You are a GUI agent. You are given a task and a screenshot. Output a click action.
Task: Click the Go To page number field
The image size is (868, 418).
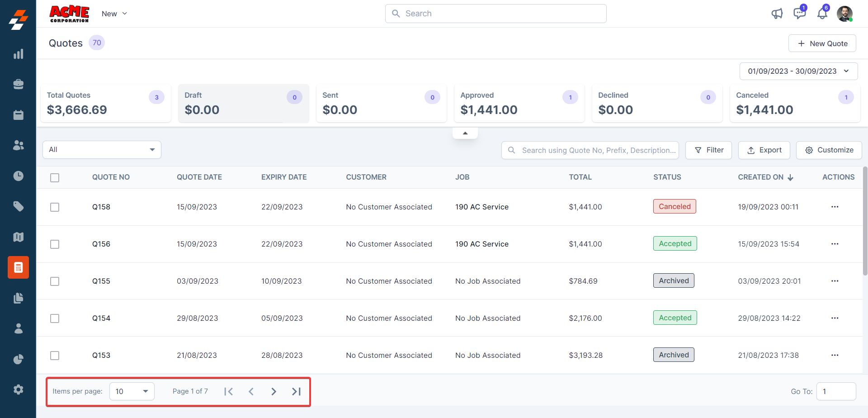[836, 391]
